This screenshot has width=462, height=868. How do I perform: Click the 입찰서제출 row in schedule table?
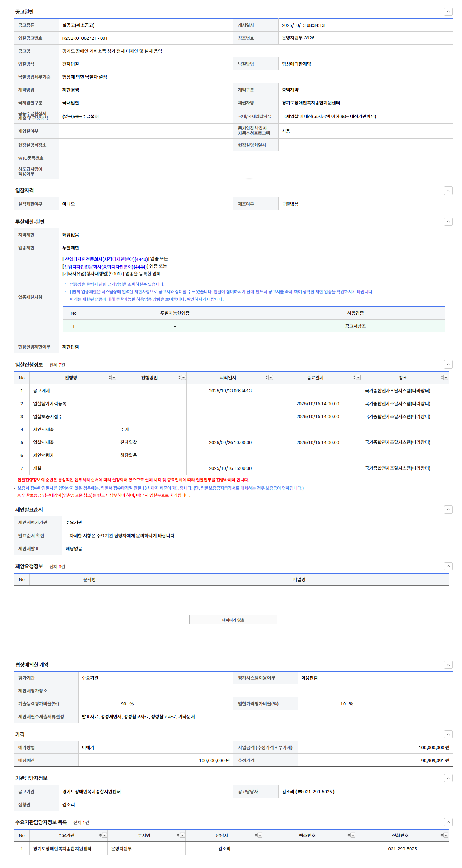click(43, 442)
